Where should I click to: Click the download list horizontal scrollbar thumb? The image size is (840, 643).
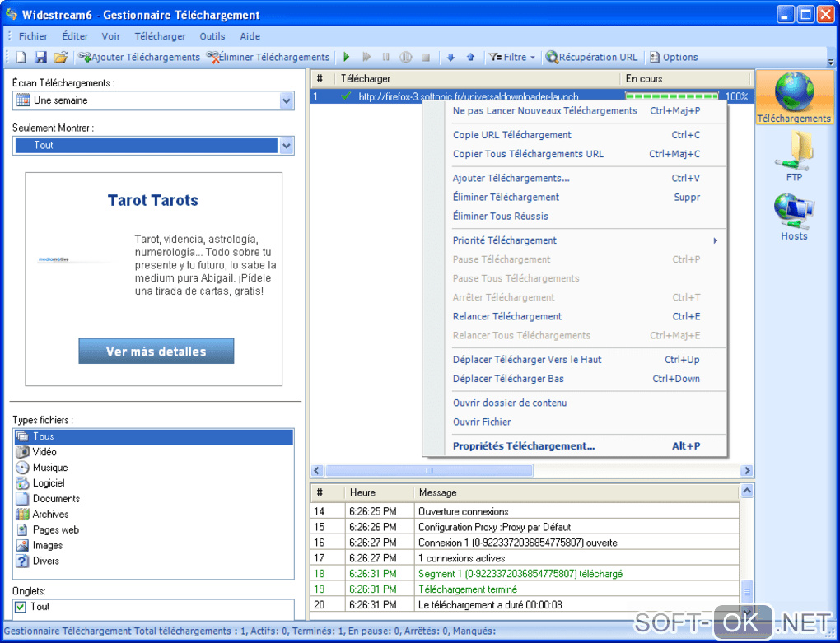point(429,471)
